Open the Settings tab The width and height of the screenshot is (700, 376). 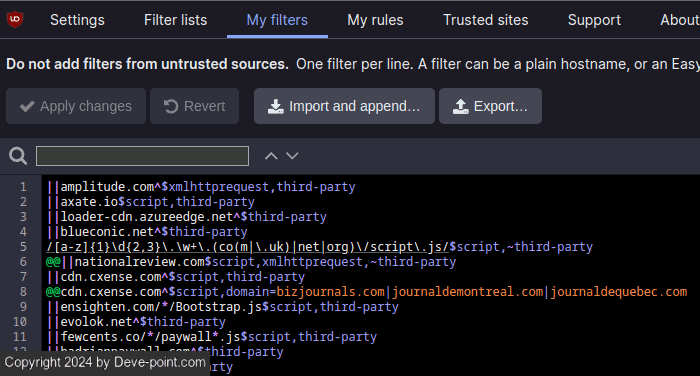(x=77, y=20)
